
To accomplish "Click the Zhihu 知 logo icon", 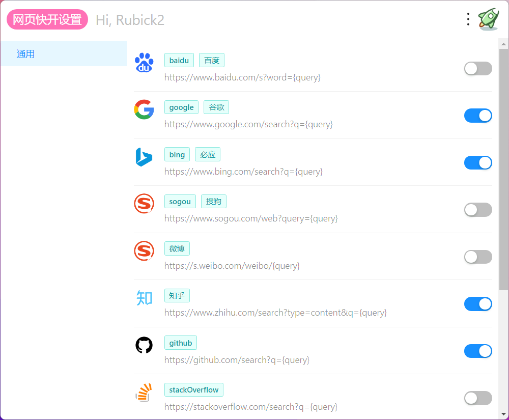I will (144, 298).
